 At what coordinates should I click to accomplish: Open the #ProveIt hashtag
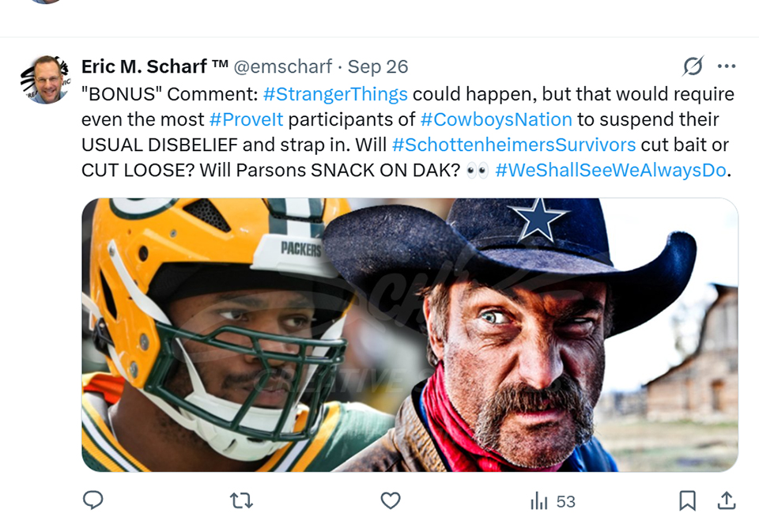pyautogui.click(x=246, y=120)
